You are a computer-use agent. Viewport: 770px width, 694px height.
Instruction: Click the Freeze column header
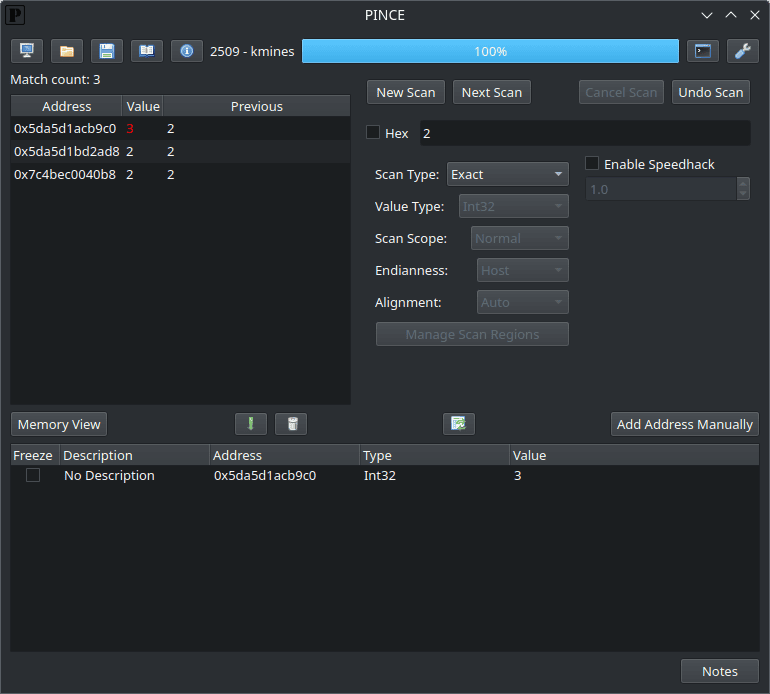tap(33, 455)
